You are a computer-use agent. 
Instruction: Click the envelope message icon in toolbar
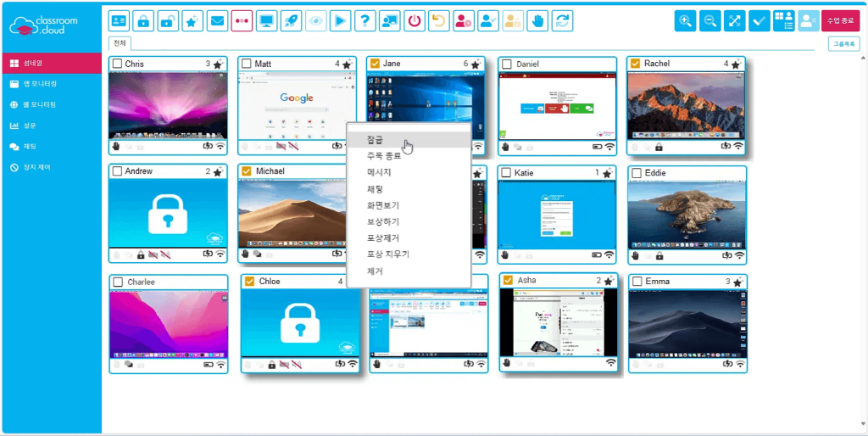217,20
